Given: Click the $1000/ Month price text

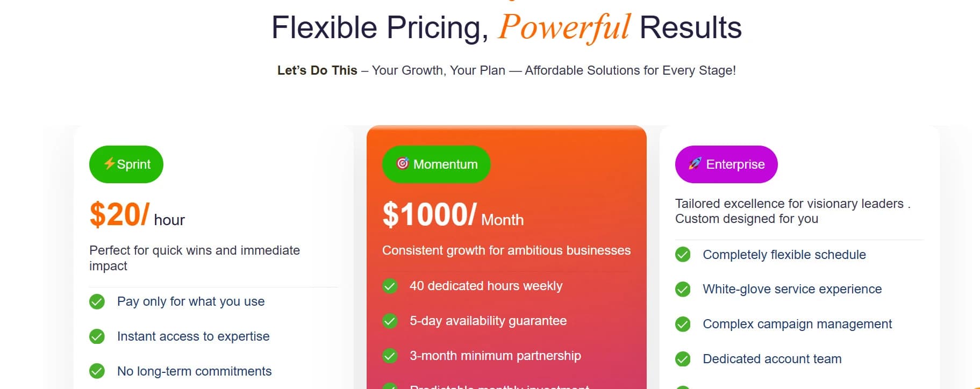Looking at the screenshot, I should point(453,215).
